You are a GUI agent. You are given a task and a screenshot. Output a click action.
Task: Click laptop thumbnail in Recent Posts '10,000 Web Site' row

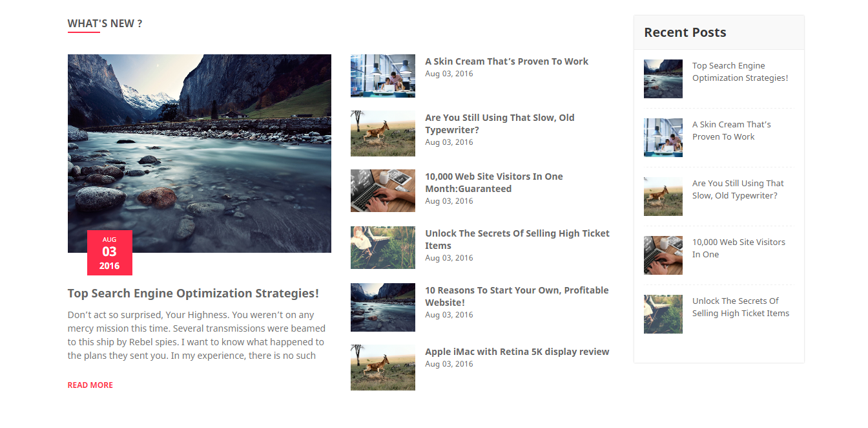663,255
